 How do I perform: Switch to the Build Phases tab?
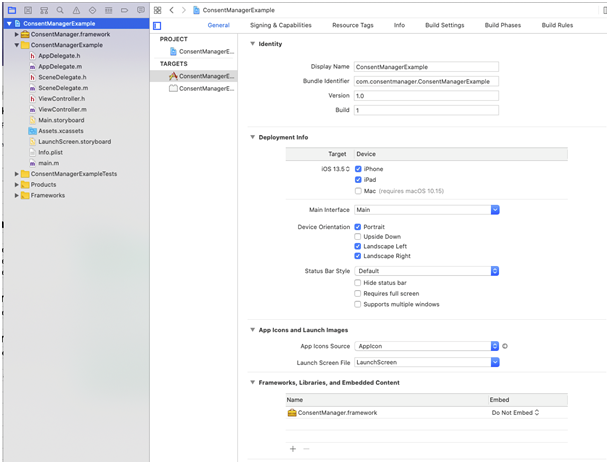click(503, 25)
